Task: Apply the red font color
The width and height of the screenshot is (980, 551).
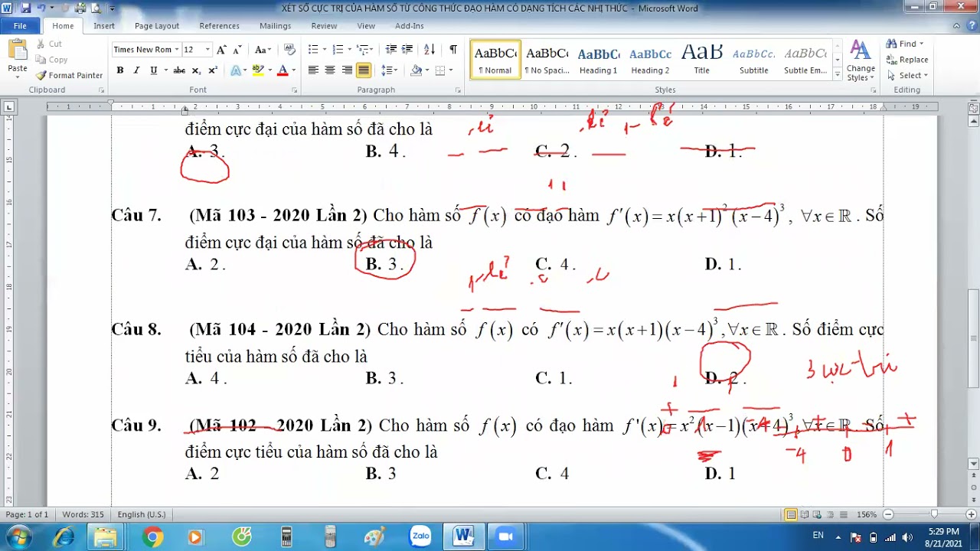Action: coord(283,70)
